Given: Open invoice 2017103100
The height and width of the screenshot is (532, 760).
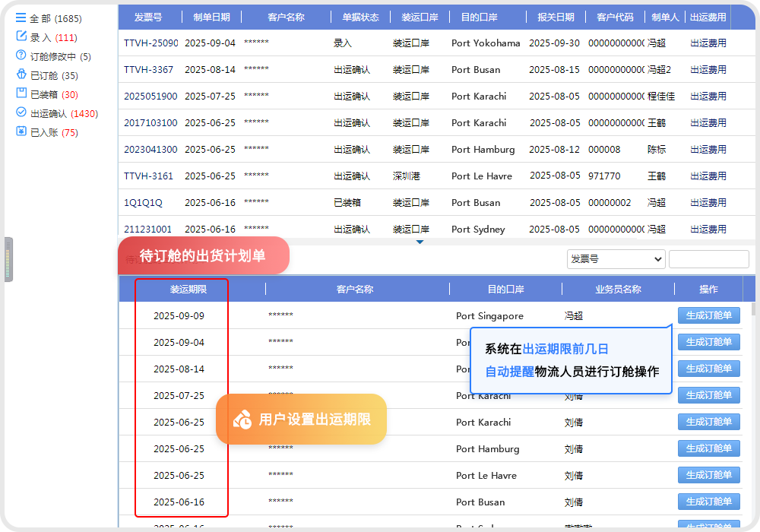Looking at the screenshot, I should click(x=150, y=123).
